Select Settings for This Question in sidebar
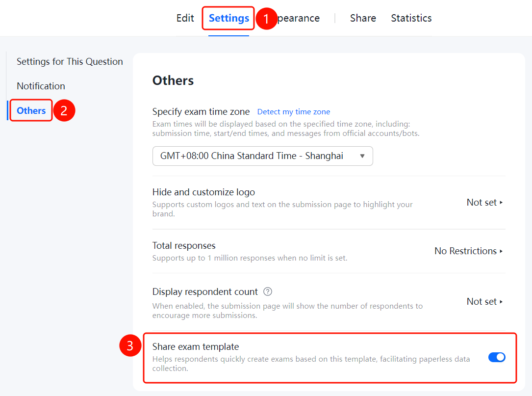Screen dimensions: 532x396 point(70,61)
